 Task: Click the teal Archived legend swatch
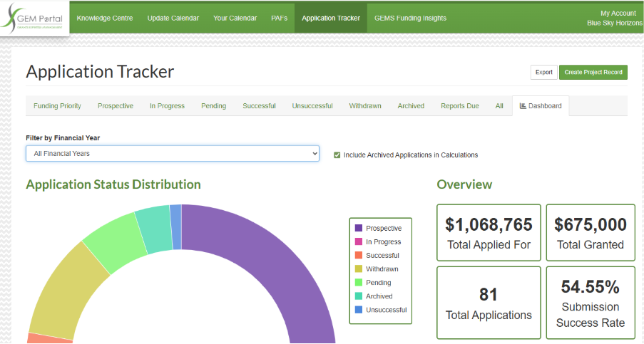pos(359,296)
